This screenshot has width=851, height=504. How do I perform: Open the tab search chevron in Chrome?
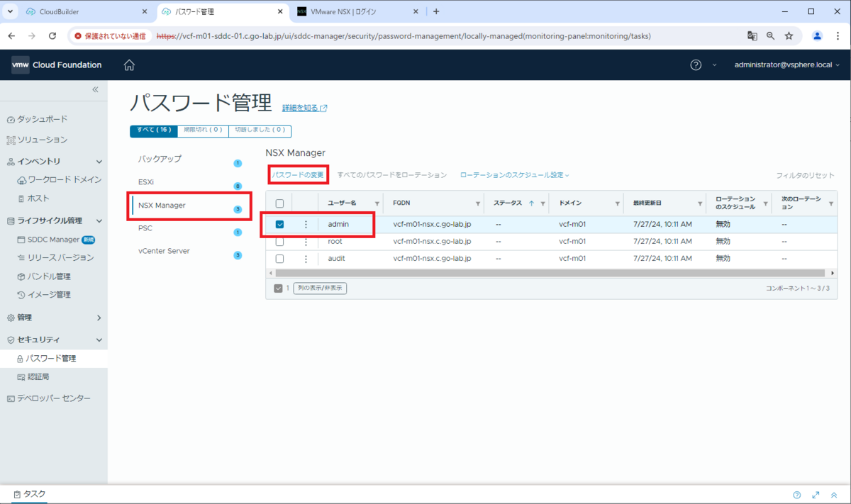pyautogui.click(x=11, y=11)
